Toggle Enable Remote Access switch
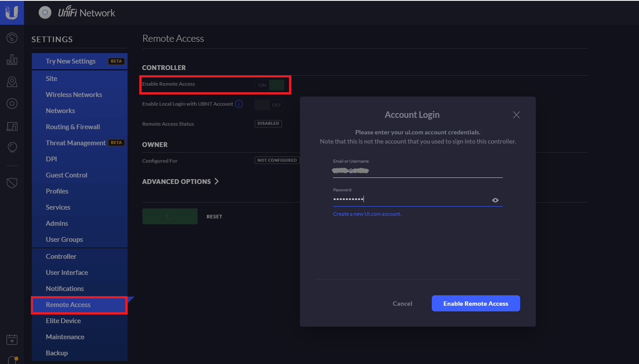Image resolution: width=639 pixels, height=364 pixels. (x=269, y=85)
